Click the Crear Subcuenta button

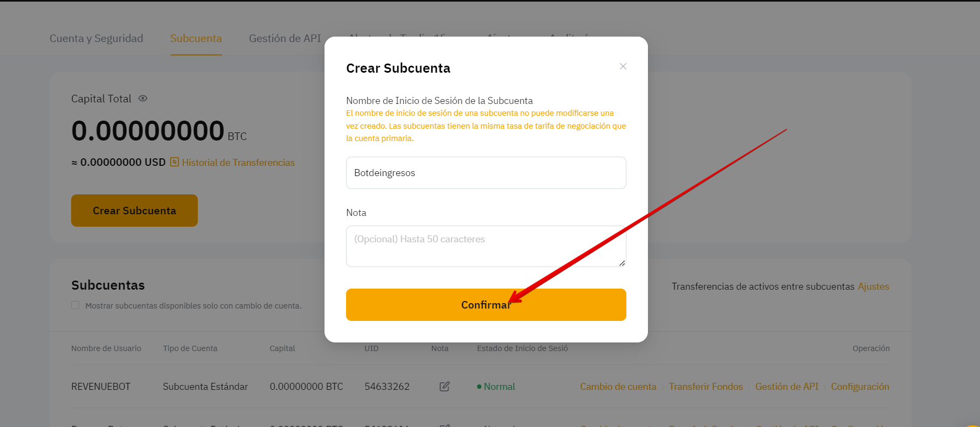[x=134, y=211]
